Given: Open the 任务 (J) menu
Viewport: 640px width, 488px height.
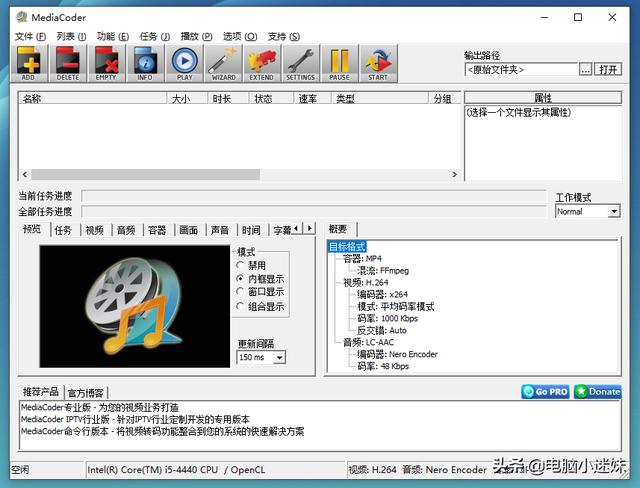Looking at the screenshot, I should click(155, 37).
